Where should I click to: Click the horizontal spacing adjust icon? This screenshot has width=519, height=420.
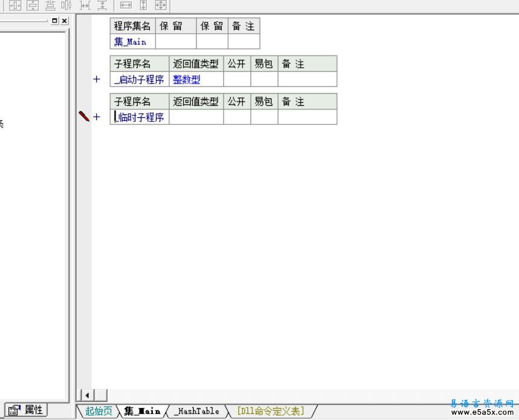pos(85,5)
